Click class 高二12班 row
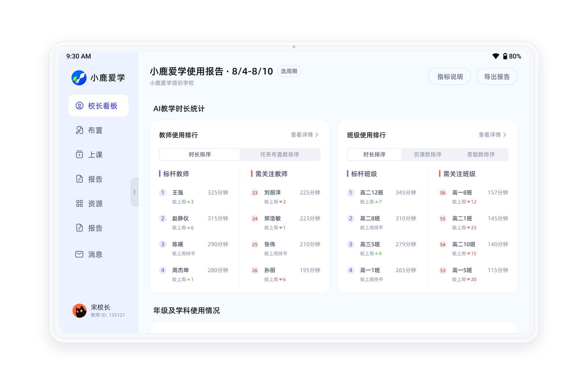The width and height of the screenshot is (588, 379). [382, 197]
